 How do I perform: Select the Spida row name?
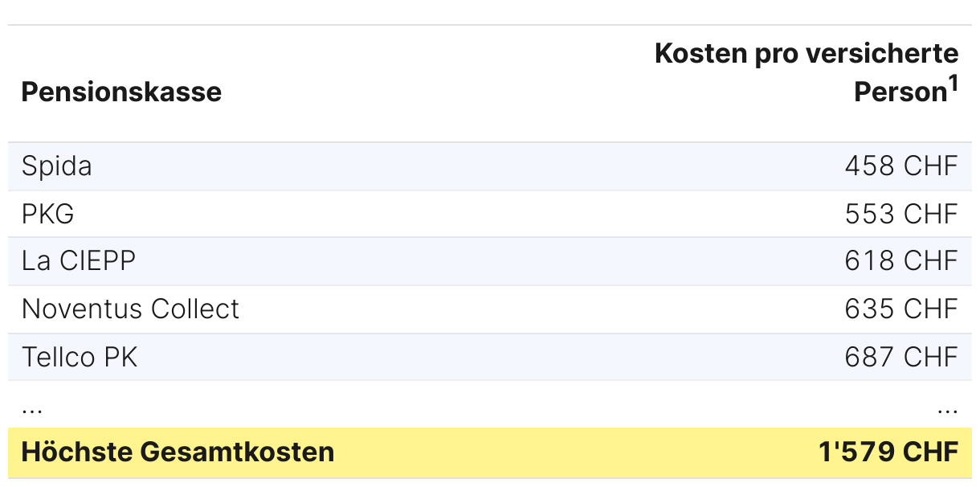point(57,166)
